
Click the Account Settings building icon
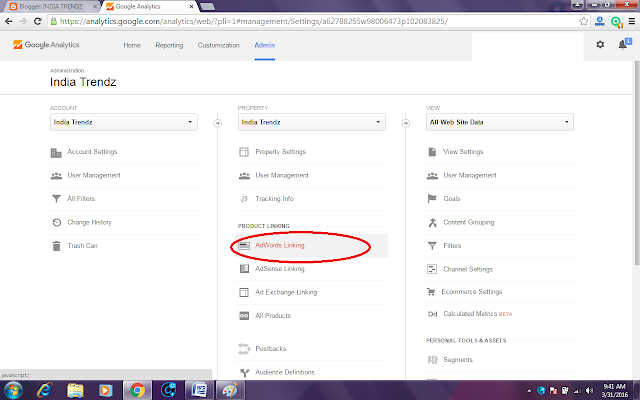(x=56, y=153)
